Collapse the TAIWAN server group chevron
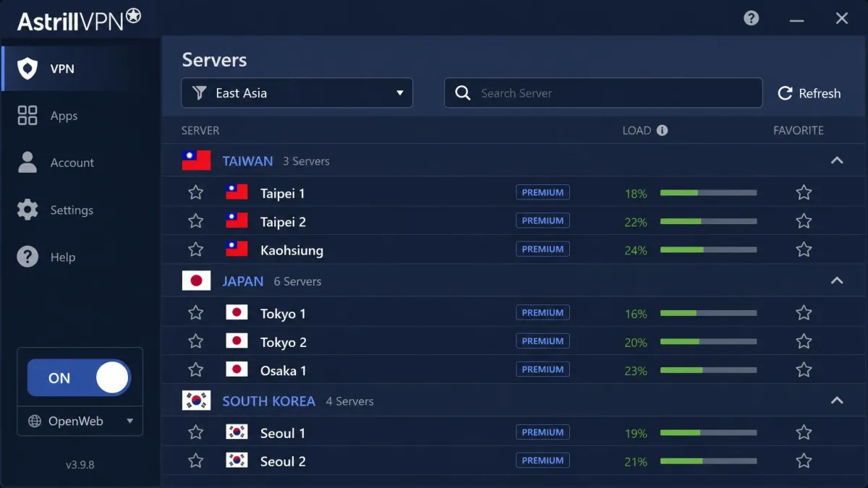Image resolution: width=868 pixels, height=488 pixels. click(x=837, y=160)
